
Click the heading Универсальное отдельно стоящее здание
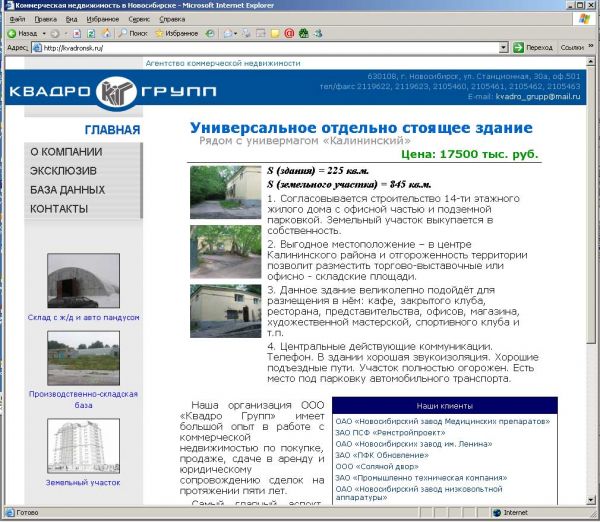pyautogui.click(x=361, y=127)
